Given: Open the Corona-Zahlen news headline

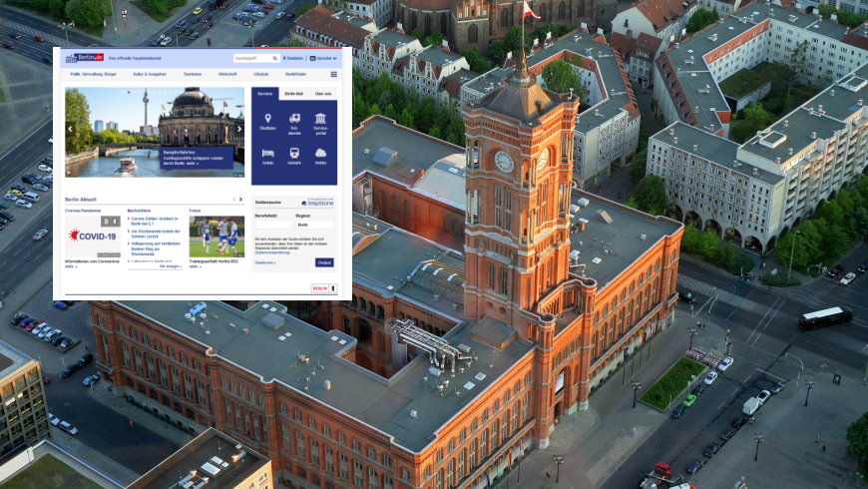Looking at the screenshot, I should [155, 221].
